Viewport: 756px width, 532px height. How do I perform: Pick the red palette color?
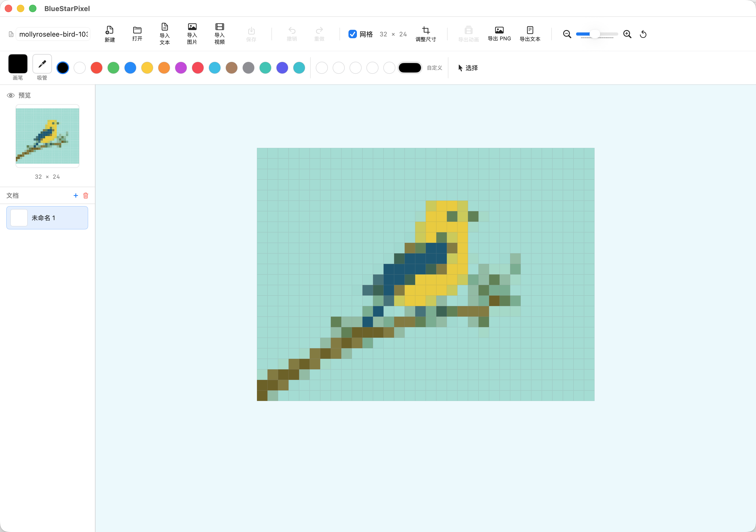(x=97, y=68)
